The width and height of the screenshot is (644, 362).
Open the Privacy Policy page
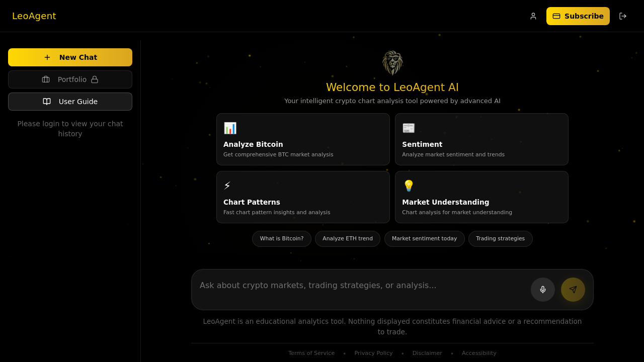(373, 353)
